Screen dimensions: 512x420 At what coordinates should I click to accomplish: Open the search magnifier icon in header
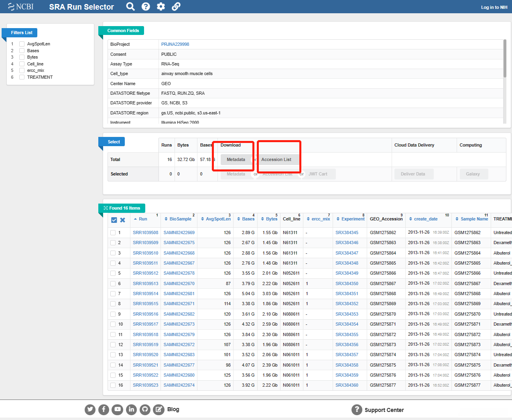click(x=130, y=6)
